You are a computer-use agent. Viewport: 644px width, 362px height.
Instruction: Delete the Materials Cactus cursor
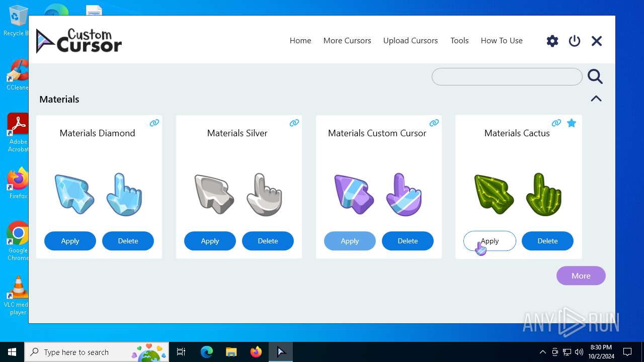(547, 241)
